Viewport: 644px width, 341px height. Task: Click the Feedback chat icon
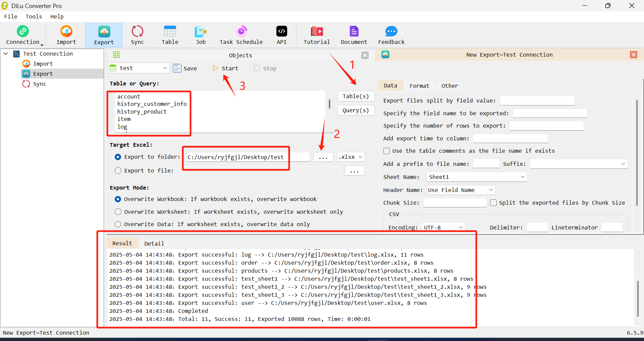(391, 31)
